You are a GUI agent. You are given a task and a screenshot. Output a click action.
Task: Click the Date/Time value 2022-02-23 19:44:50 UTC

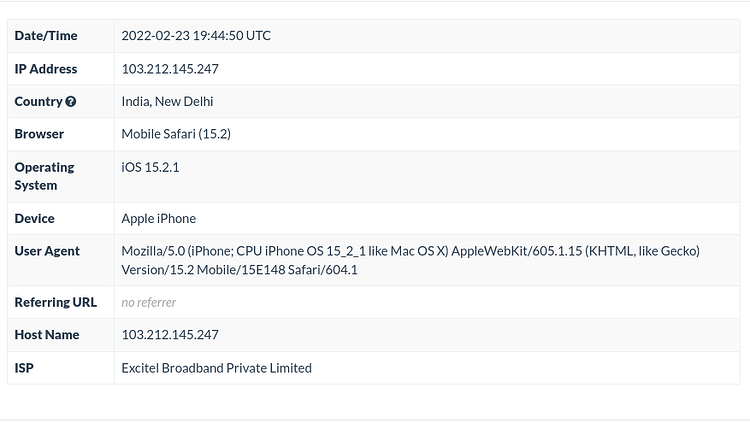[x=196, y=36]
